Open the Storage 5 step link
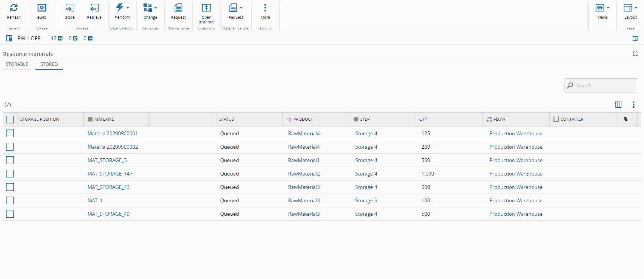 tap(366, 200)
